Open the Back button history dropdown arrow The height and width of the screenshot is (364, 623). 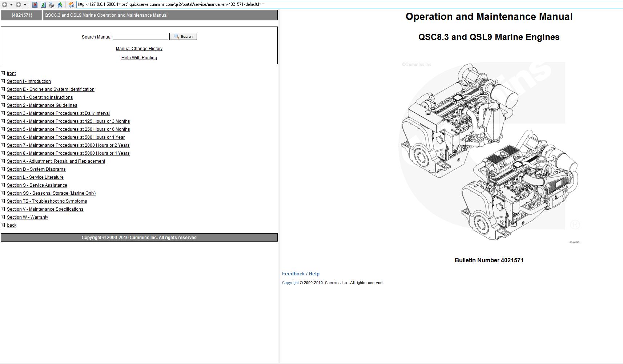click(11, 4)
